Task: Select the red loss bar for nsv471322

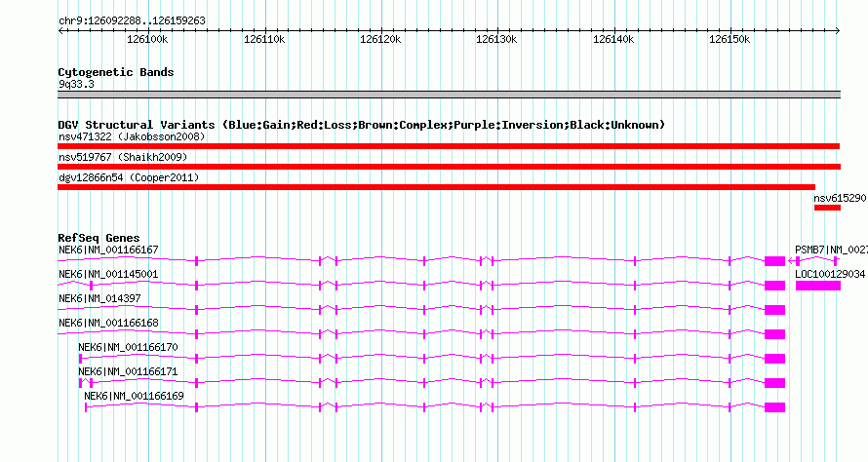Action: point(449,146)
